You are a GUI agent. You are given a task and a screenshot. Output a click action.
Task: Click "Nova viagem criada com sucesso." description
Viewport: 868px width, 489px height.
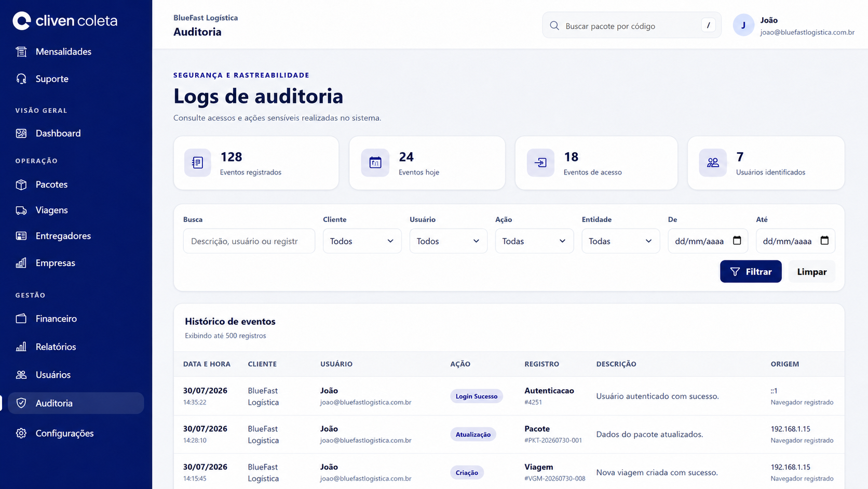(x=657, y=472)
